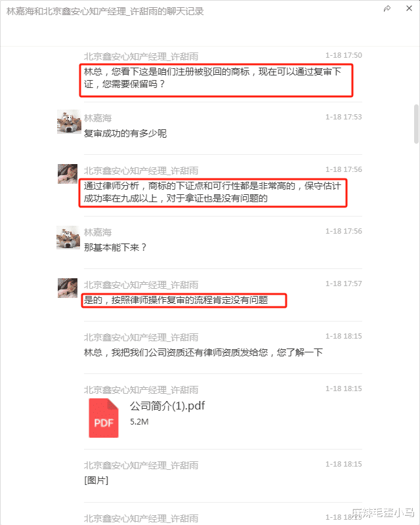Click the 5.2M file size label
This screenshot has width=420, height=525.
point(139,422)
